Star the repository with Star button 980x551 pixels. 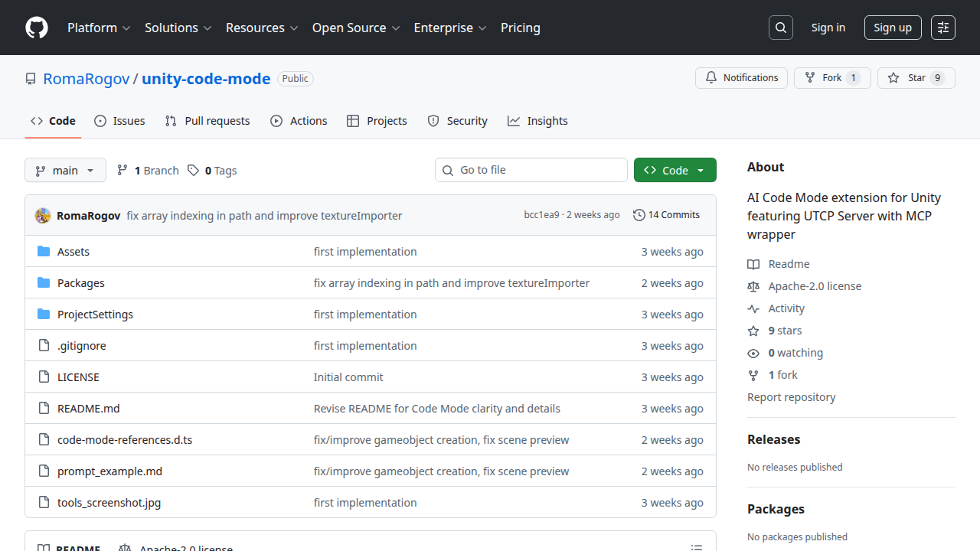916,78
